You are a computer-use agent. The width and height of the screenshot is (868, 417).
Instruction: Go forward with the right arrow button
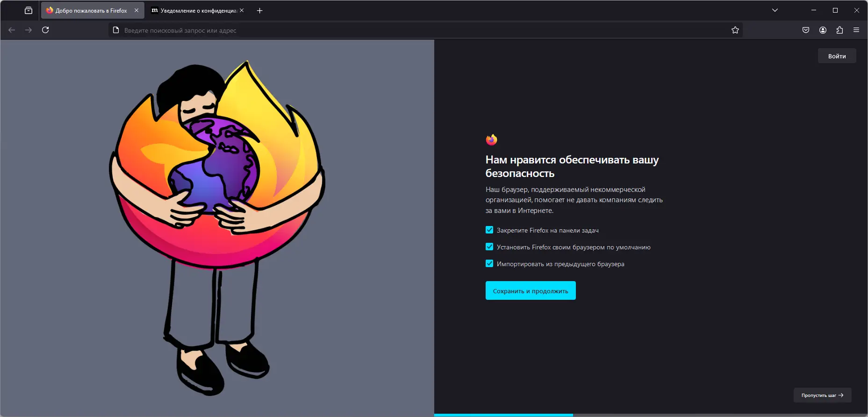pos(29,30)
